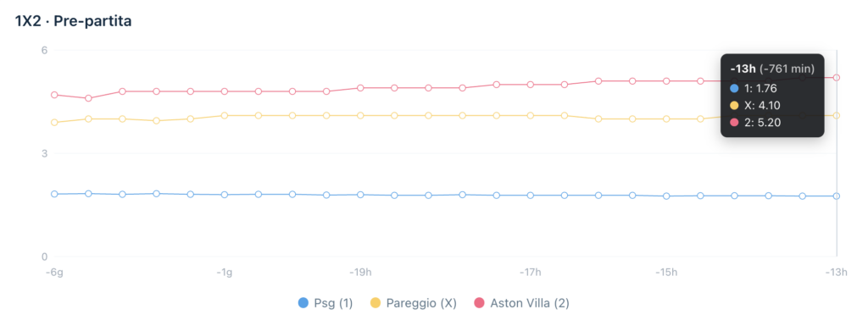Select the yellow data point at -1g
Image resolution: width=868 pixels, height=320 pixels.
tap(224, 115)
